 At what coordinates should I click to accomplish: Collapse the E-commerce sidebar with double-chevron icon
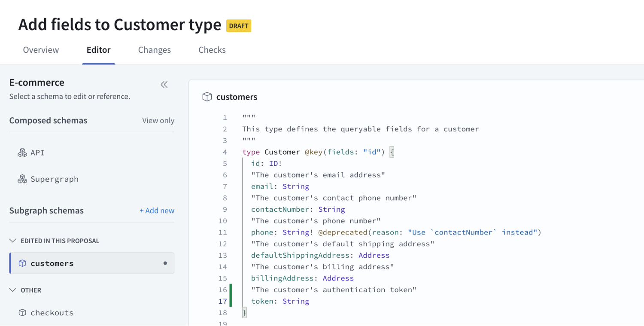164,85
